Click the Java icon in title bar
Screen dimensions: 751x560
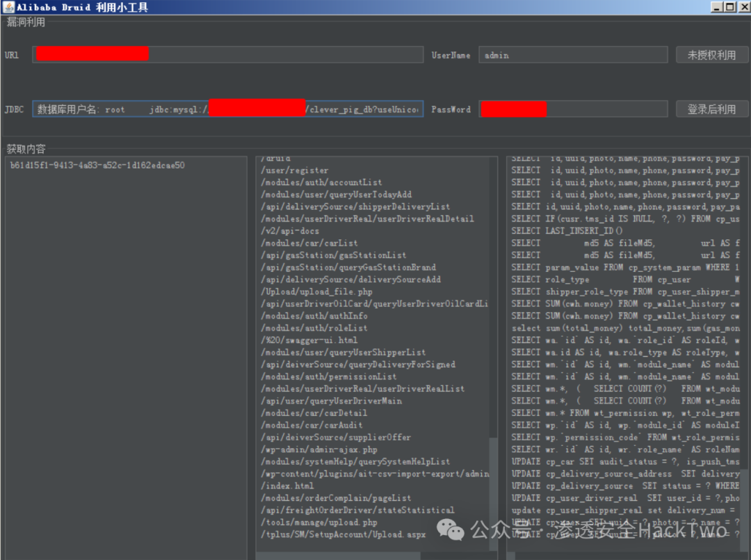[x=8, y=7]
